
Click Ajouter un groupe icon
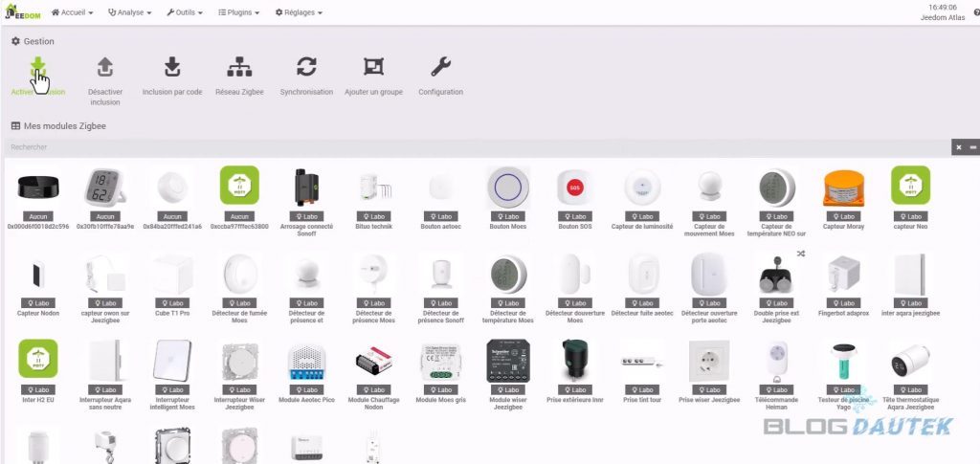pos(373,68)
